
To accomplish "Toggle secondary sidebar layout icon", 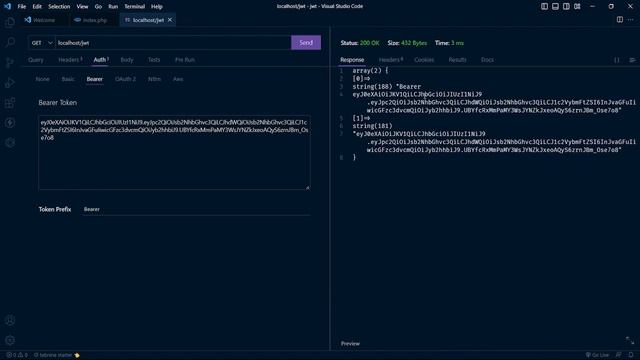I will tap(566, 7).
